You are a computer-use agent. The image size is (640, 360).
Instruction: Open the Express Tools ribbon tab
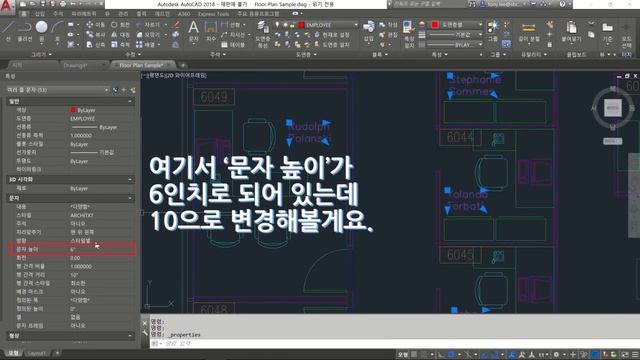pos(213,14)
